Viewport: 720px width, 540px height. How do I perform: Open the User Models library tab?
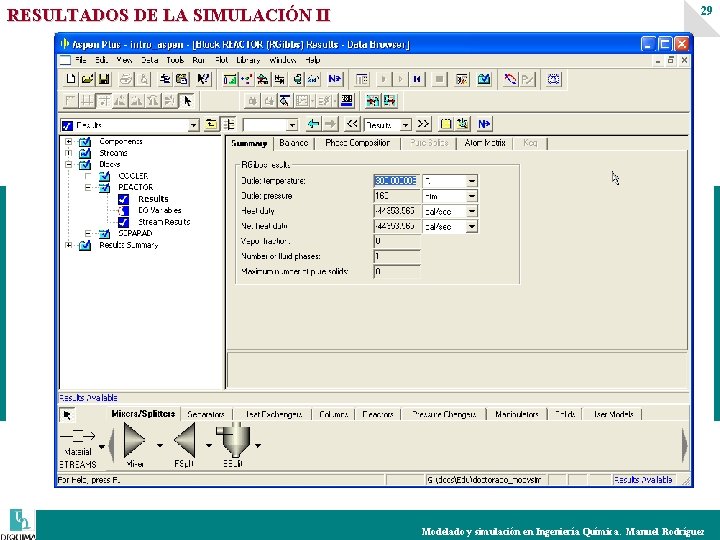pyautogui.click(x=613, y=414)
